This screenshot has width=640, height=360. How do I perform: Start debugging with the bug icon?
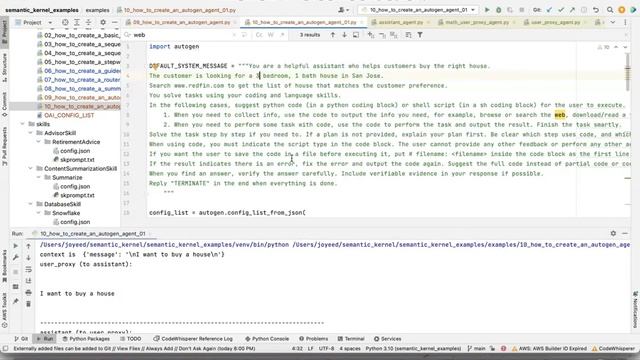pos(498,9)
